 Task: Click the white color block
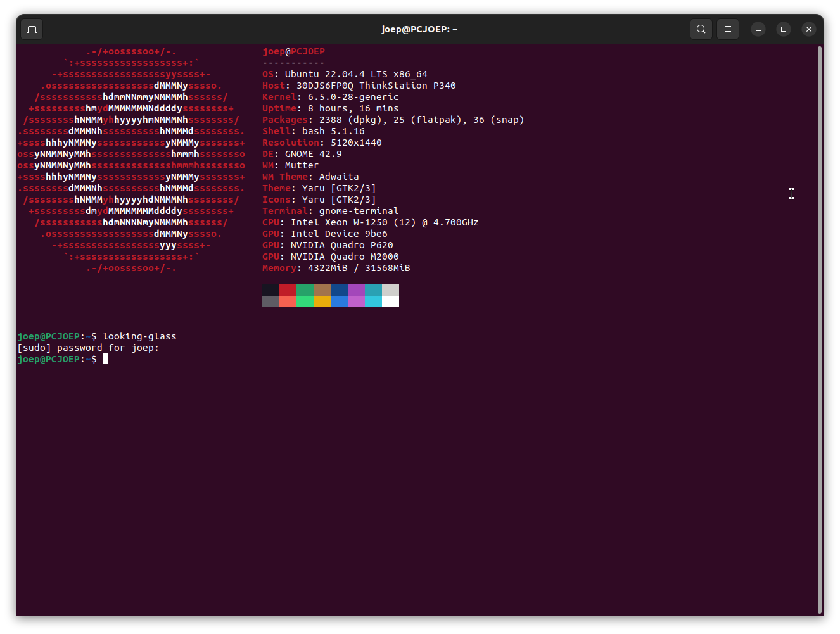[390, 301]
